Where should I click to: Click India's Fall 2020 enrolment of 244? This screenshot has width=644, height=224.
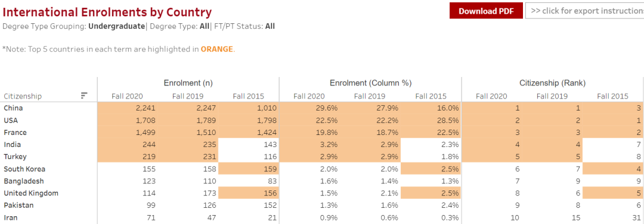[128, 145]
